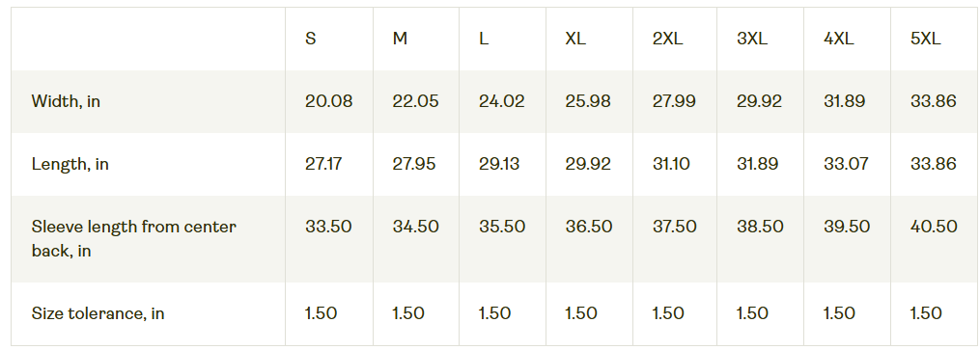
Task: Click length value 31.10 under 2XL
Action: click(x=671, y=164)
